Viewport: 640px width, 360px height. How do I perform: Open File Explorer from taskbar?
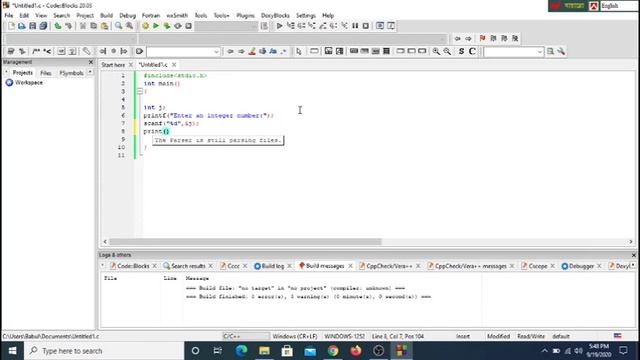pos(264,351)
